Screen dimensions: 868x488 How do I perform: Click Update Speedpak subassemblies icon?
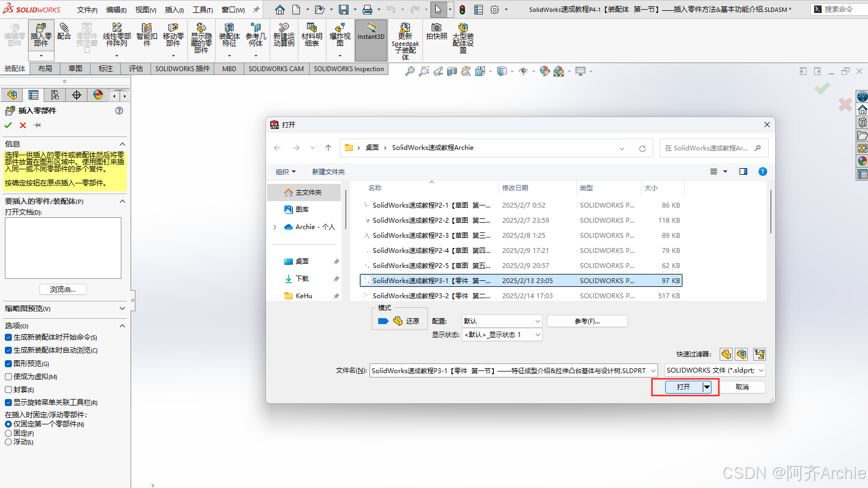(x=405, y=41)
